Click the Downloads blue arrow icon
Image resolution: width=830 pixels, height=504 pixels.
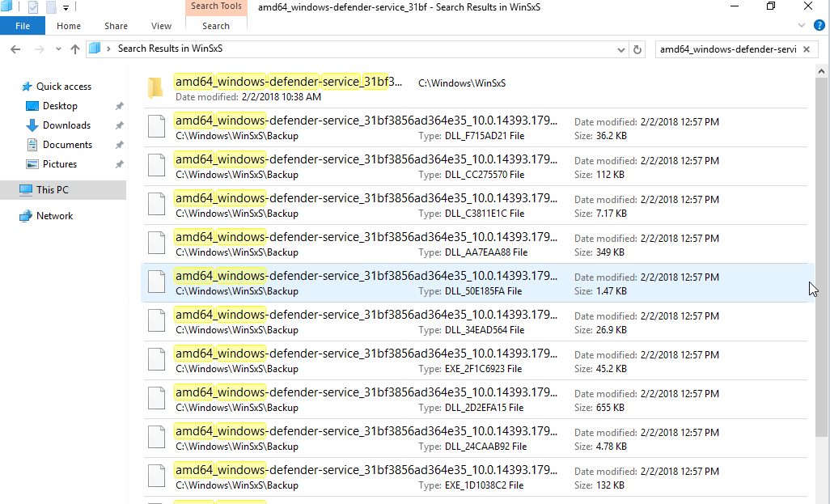tap(32, 125)
